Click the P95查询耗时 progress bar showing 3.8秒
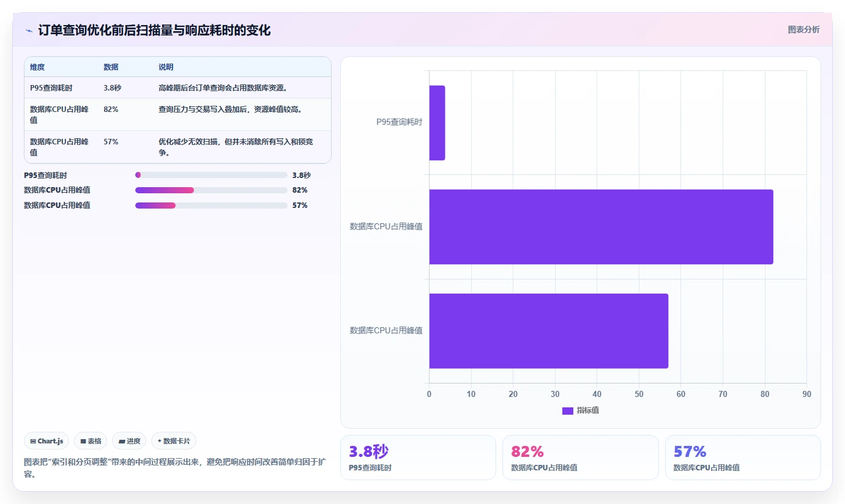The image size is (845, 504). (x=211, y=175)
